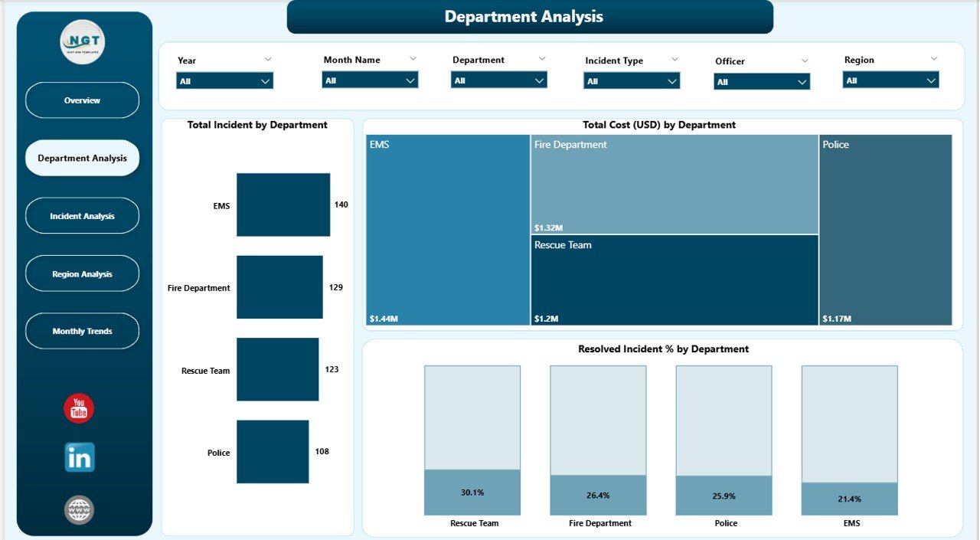
Task: Click the chevron icon beside Incident Type label
Action: (x=675, y=59)
